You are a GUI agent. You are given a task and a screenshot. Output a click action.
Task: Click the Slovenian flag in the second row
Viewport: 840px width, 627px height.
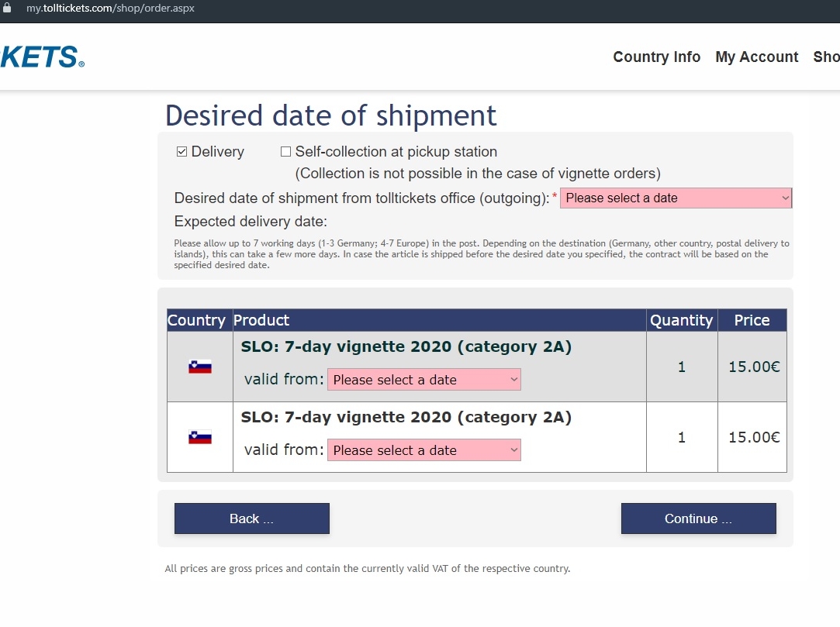click(x=200, y=437)
